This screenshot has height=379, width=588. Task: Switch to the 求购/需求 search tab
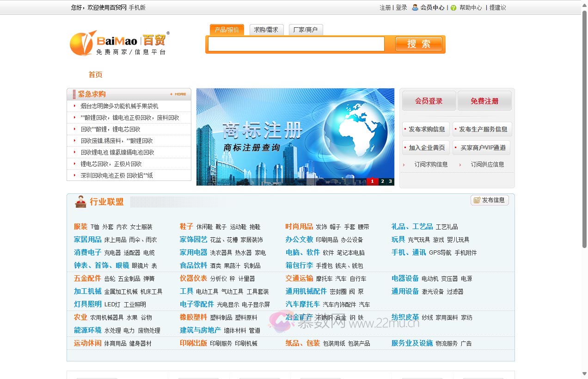(266, 30)
